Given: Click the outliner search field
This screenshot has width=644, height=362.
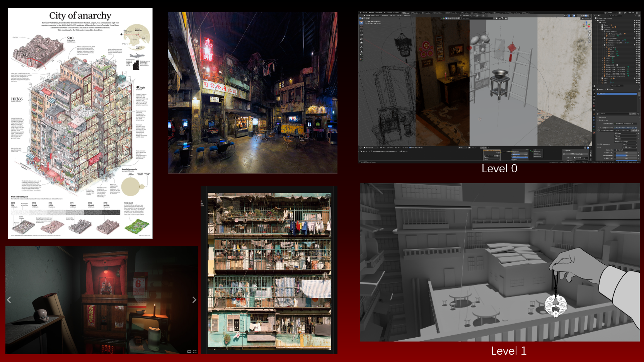Looking at the screenshot, I should coord(616,15).
